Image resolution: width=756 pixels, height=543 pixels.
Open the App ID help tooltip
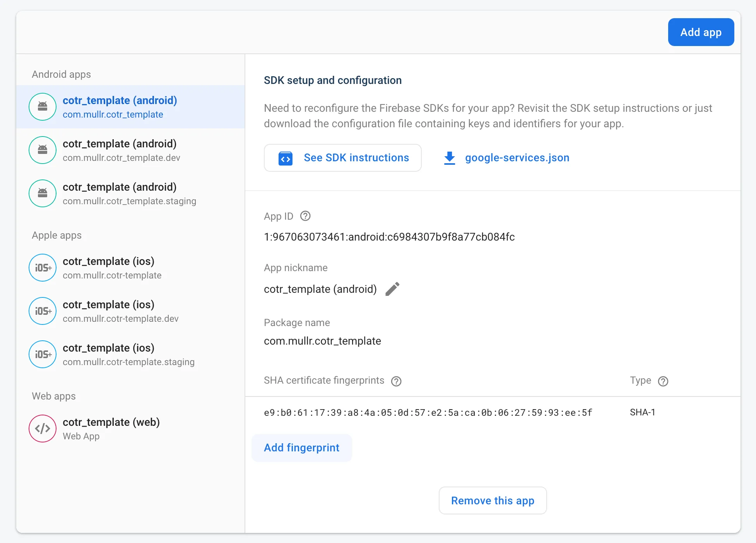click(305, 216)
